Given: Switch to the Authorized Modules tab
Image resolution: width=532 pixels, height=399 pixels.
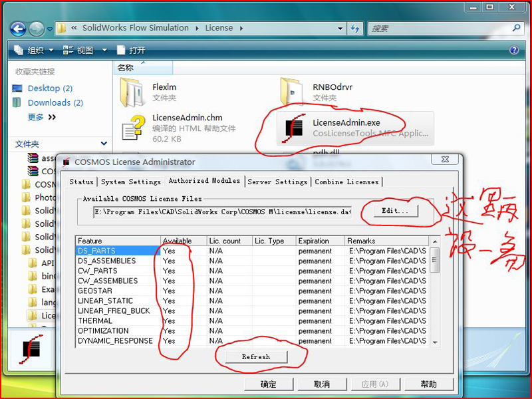Looking at the screenshot, I should [x=204, y=181].
